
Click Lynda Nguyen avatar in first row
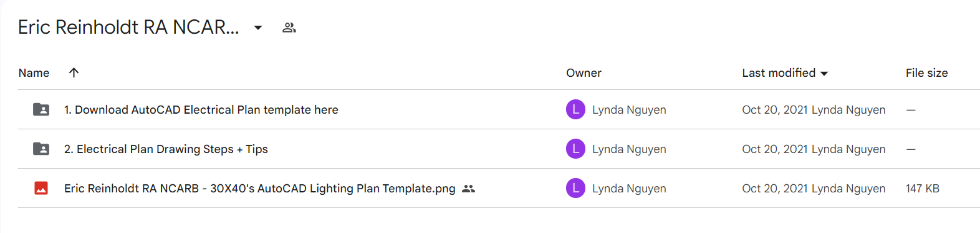[575, 109]
